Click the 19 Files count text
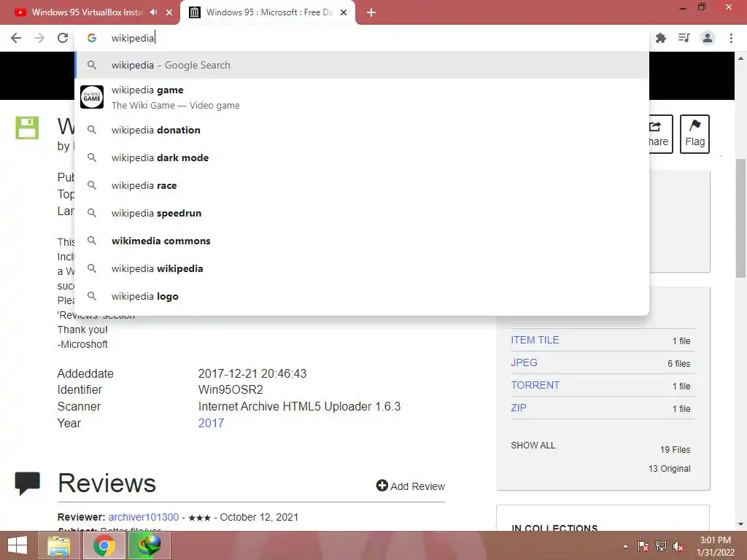The width and height of the screenshot is (747, 560). click(x=675, y=449)
